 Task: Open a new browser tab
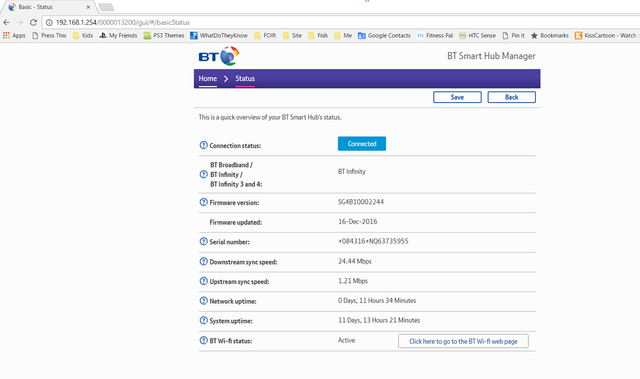(106, 7)
